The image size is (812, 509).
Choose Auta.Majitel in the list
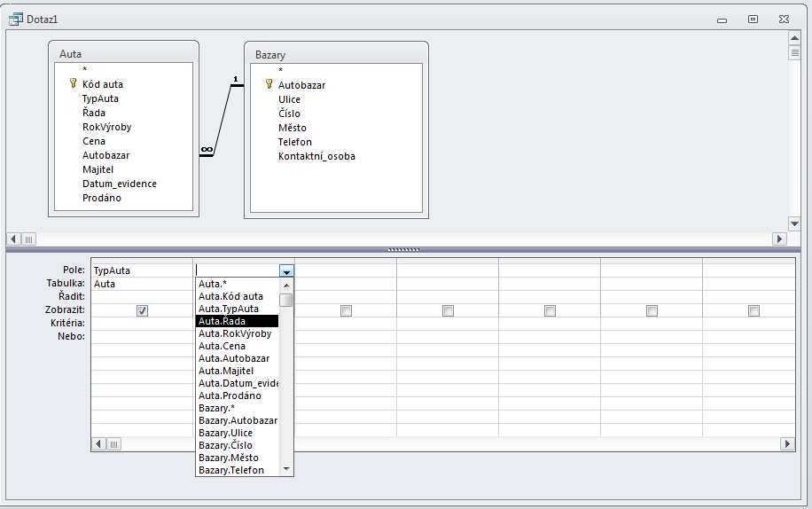(238, 371)
